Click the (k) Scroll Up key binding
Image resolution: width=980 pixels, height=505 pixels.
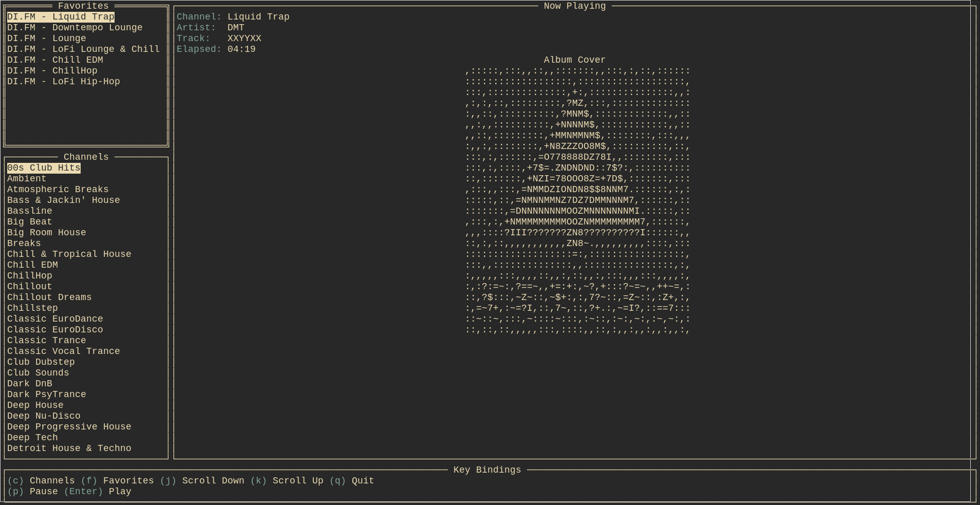tap(287, 480)
